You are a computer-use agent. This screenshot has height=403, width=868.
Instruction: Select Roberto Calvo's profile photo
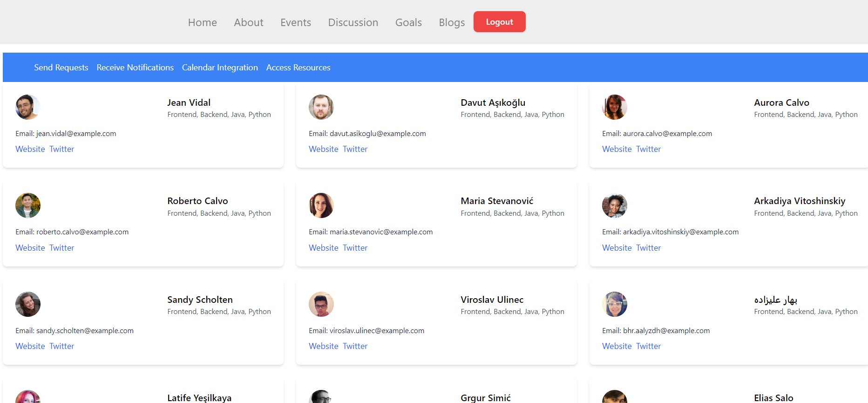pyautogui.click(x=28, y=205)
